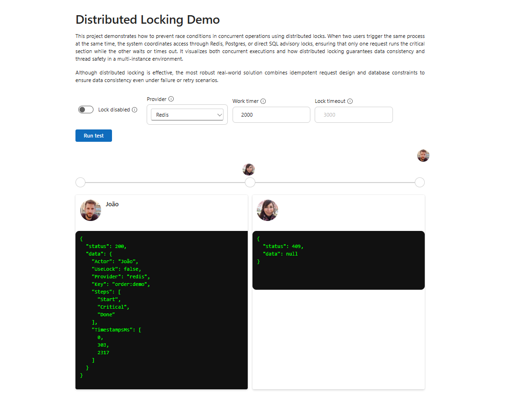This screenshot has width=532, height=404.
Task: Click the last timeline step circle
Action: (420, 183)
